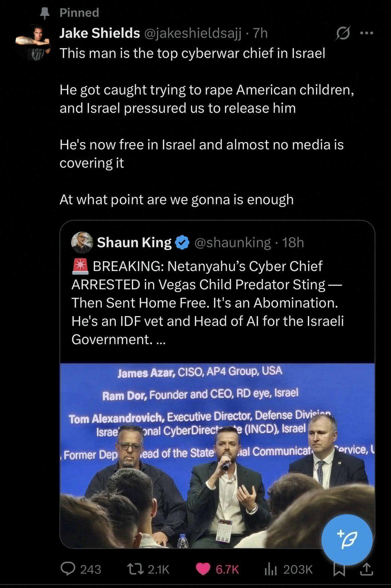Tap Shaun King's verified blue badge
The image size is (391, 588).
tap(182, 242)
